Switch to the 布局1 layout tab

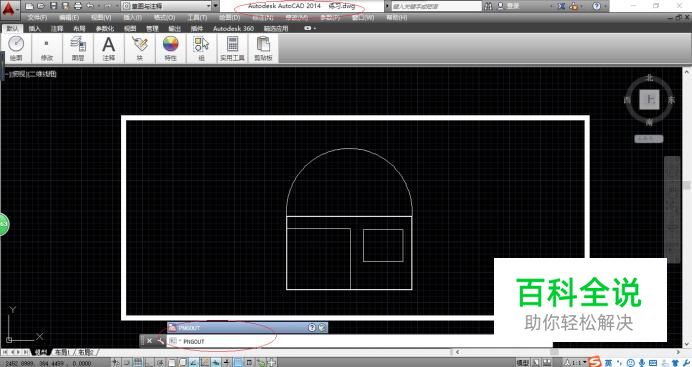click(x=62, y=352)
